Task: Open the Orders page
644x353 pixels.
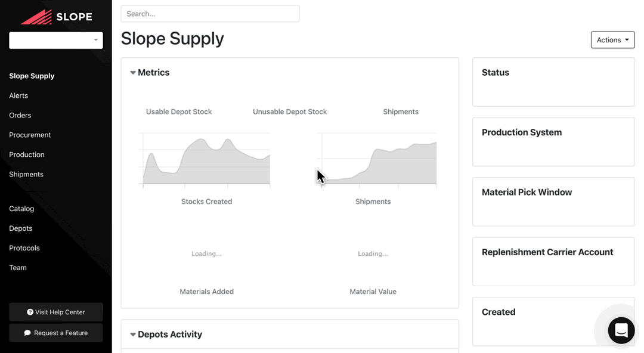Action: tap(20, 115)
